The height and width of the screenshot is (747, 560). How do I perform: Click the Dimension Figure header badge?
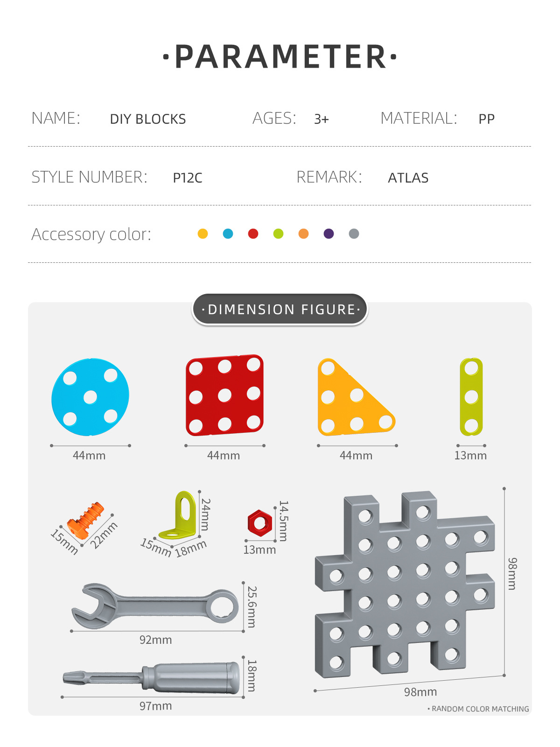[x=280, y=309]
